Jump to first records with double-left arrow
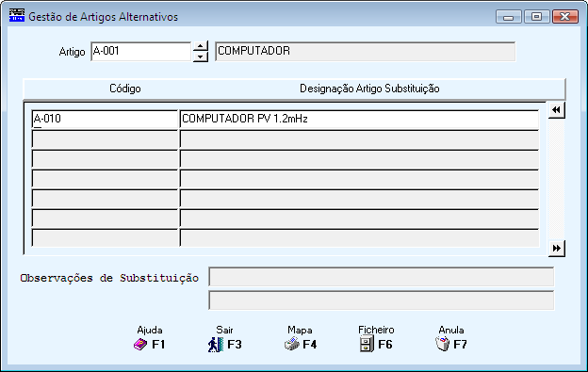588x372 pixels. 556,110
